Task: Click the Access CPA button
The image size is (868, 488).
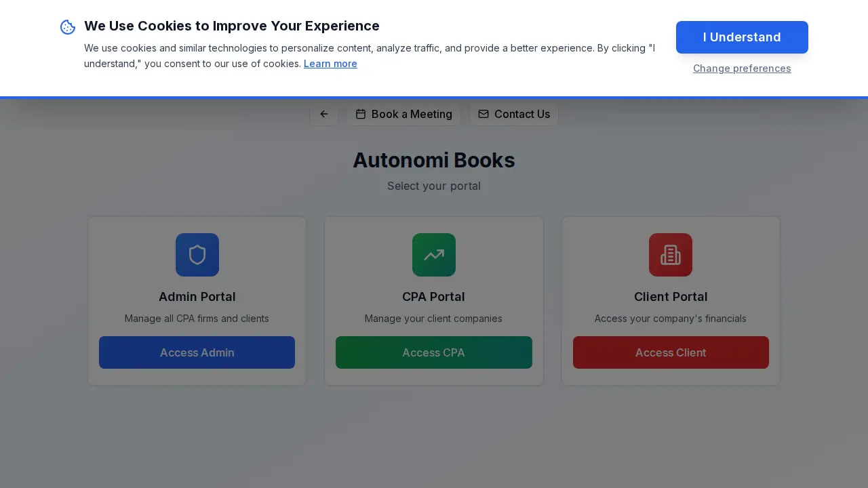Action: tap(434, 352)
